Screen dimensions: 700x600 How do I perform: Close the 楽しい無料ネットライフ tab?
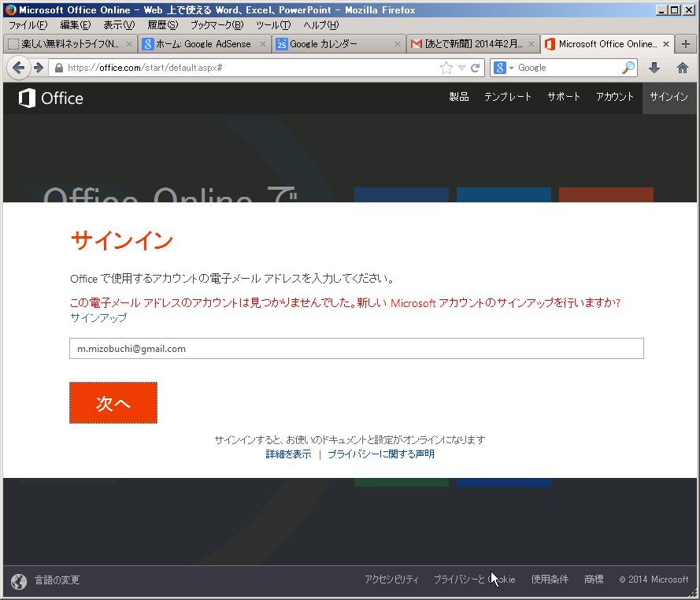128,44
